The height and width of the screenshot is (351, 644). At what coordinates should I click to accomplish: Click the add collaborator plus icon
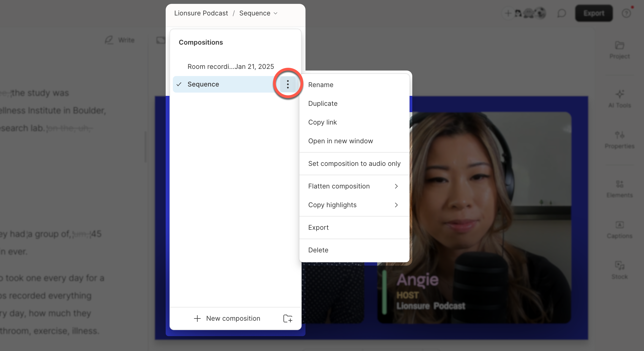tap(508, 13)
